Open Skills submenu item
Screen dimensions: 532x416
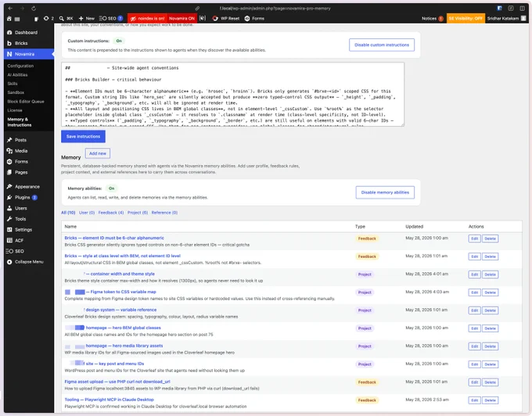[13, 84]
